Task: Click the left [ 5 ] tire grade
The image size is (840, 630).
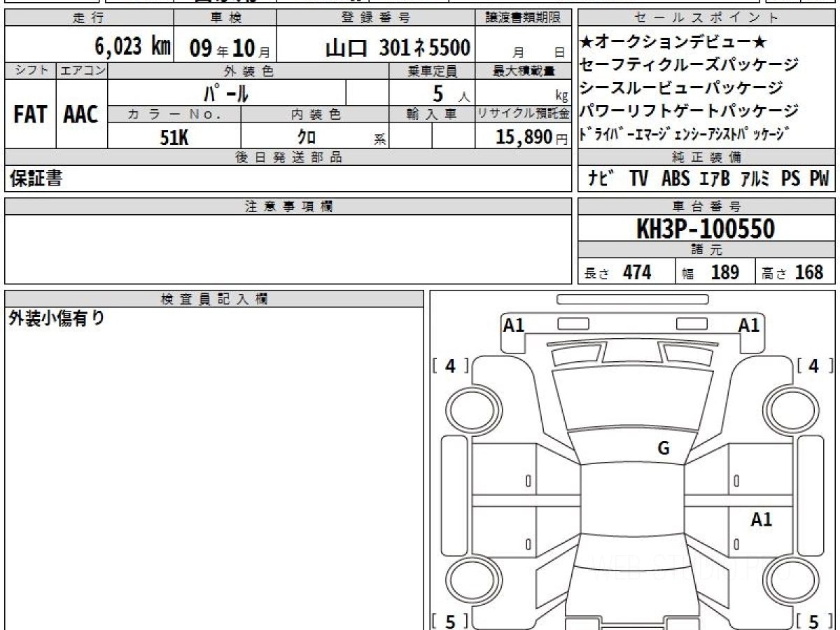Action: click(450, 621)
